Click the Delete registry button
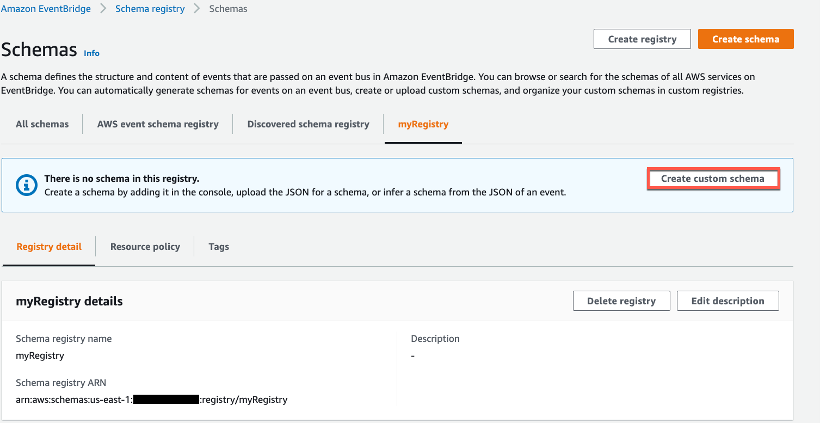The image size is (820, 424). point(622,300)
